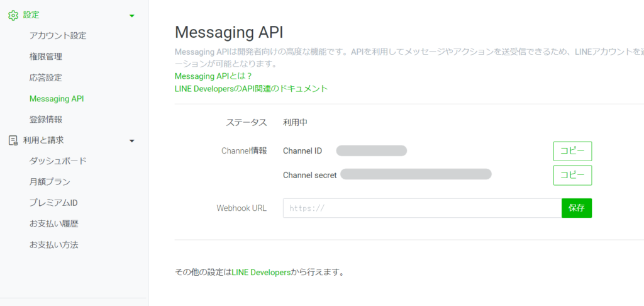
Task: Click the gear icon beside 設定
Action: click(13, 15)
